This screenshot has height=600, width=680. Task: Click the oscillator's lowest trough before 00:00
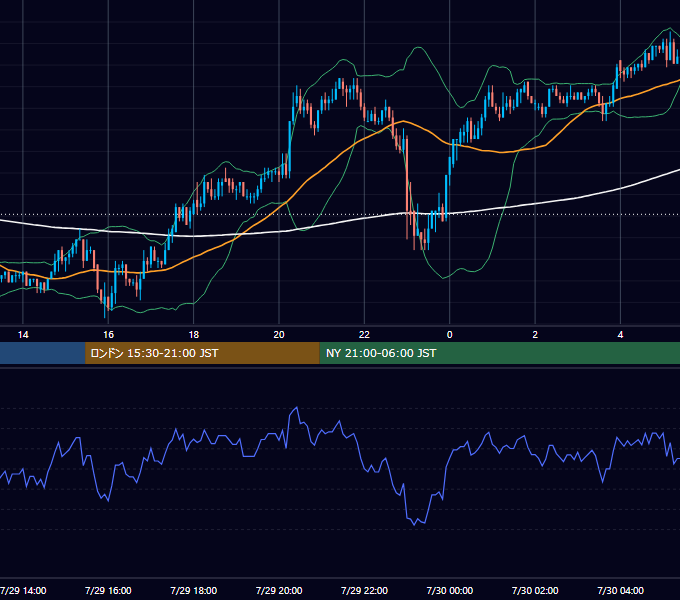click(414, 525)
